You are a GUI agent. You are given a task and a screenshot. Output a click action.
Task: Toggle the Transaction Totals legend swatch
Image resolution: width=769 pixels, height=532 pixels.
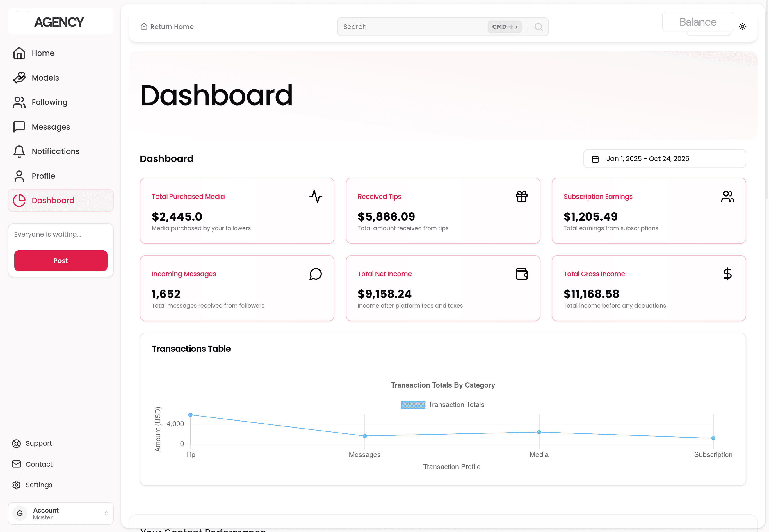[x=413, y=405]
